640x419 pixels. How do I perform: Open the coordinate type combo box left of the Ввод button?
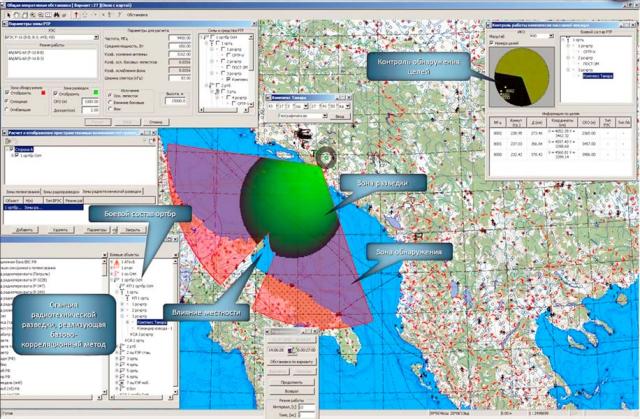[x=303, y=116]
